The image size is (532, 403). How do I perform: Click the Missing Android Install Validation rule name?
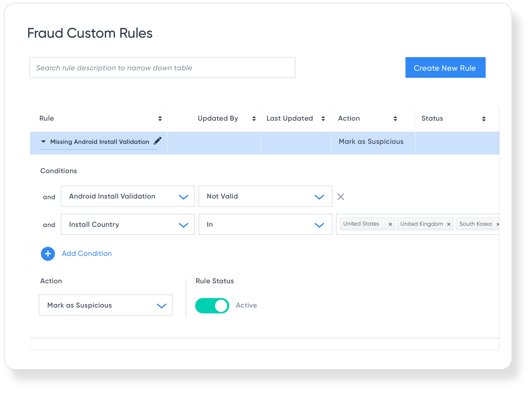point(100,142)
